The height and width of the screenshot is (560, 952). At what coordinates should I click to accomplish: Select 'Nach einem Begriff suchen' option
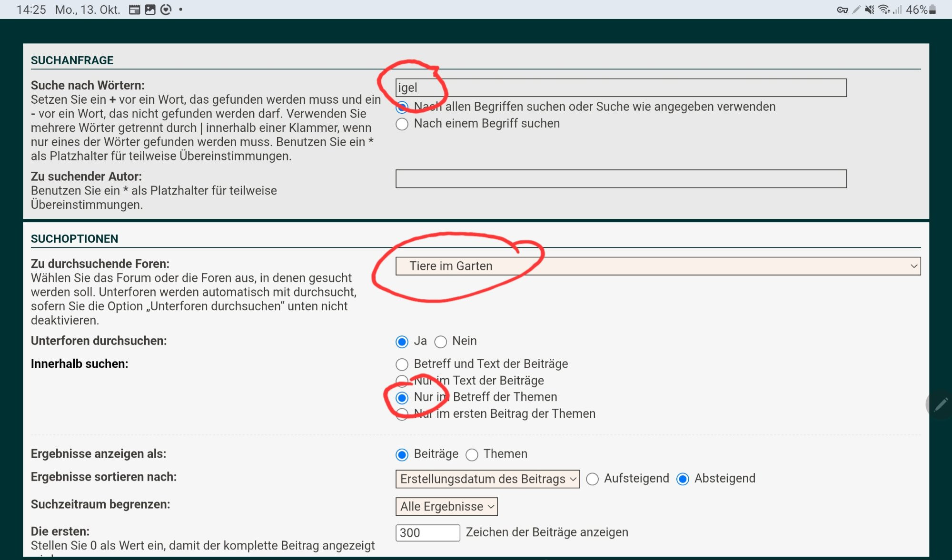tap(402, 124)
